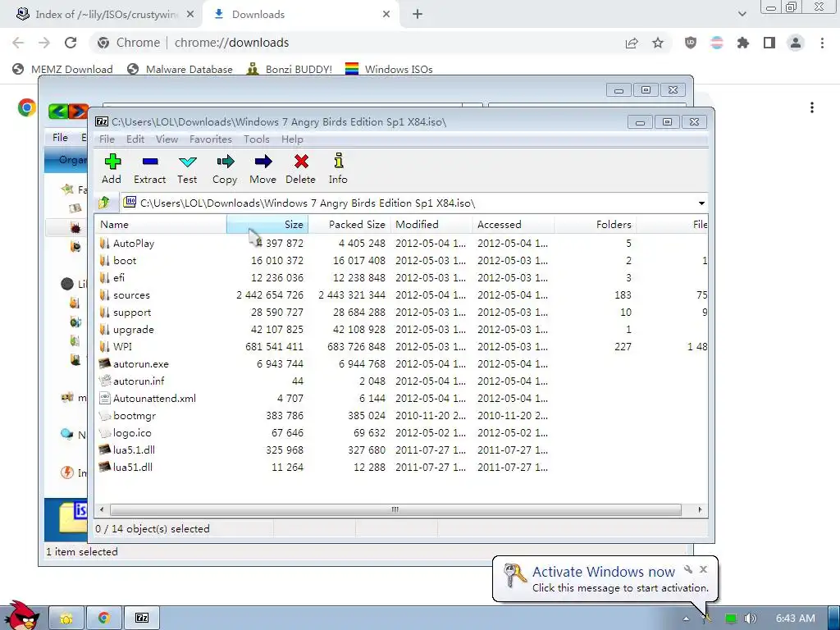Viewport: 840px width, 630px height.
Task: Select the boot folder
Action: 125,260
